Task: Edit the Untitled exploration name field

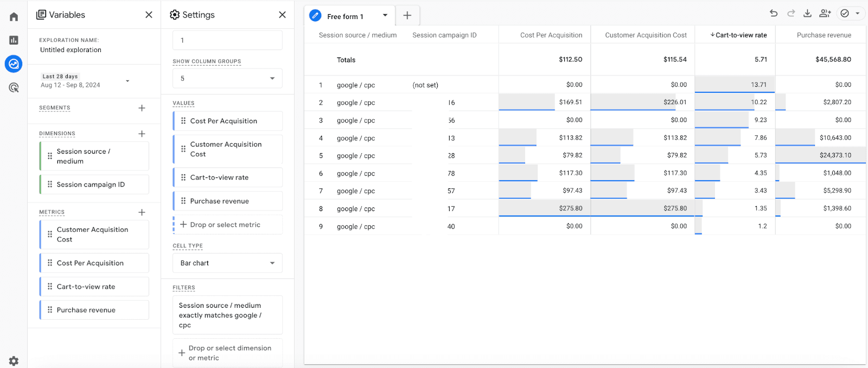Action: 71,50
